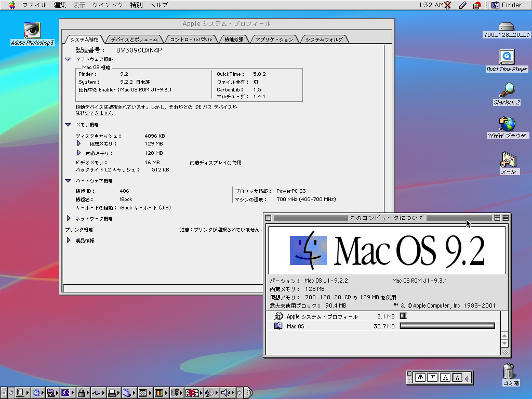
Task: Open the Apple menu
Action: (12, 5)
